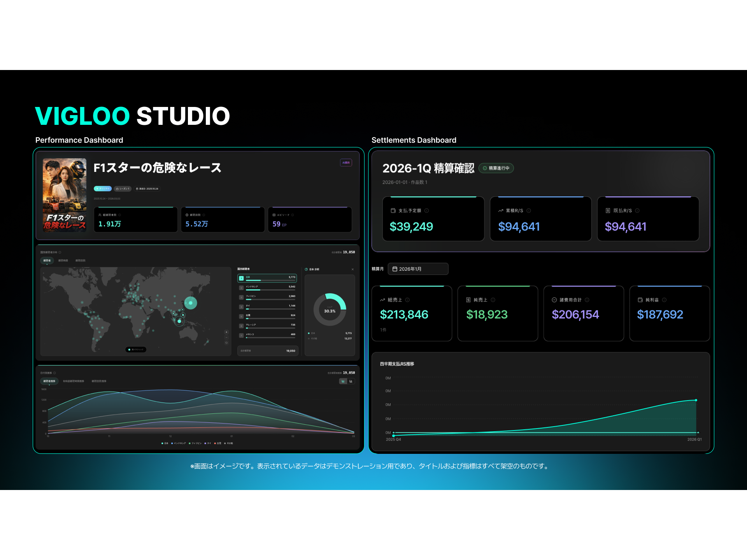Click the info icon beside 総売上
This screenshot has width=747, height=560.
[408, 300]
